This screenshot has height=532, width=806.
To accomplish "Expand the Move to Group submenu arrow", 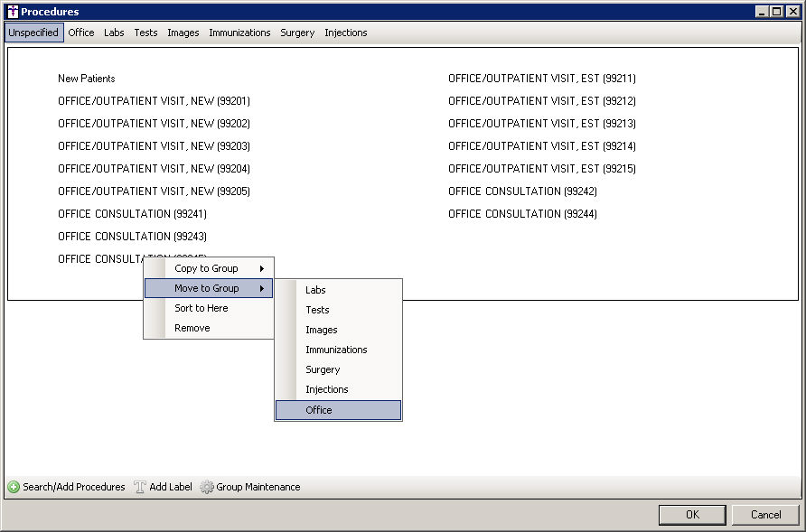I will pyautogui.click(x=262, y=288).
